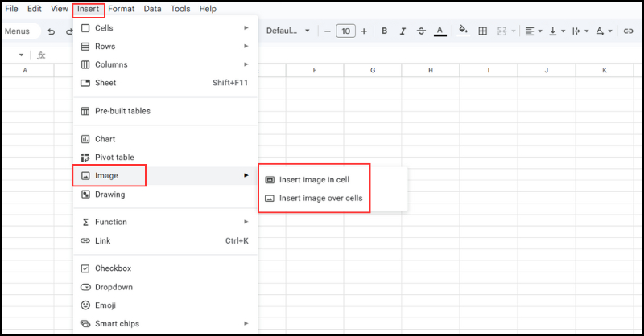Open the Help menu
Image resolution: width=644 pixels, height=336 pixels.
click(x=208, y=9)
